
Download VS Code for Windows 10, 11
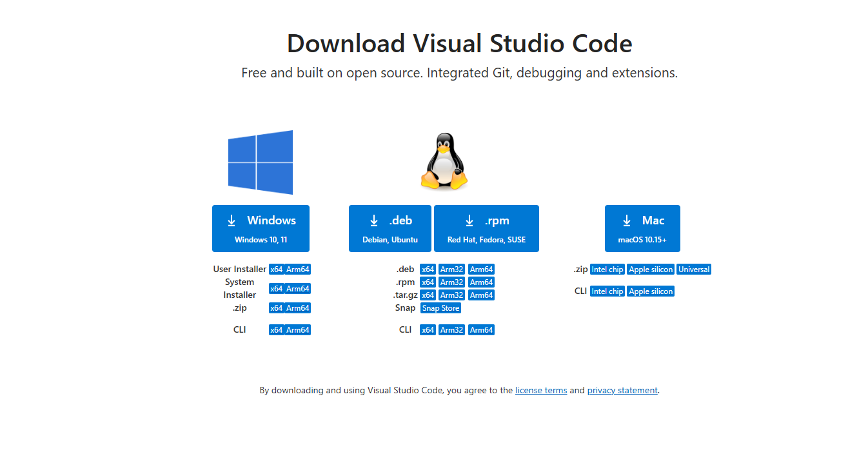coord(261,228)
